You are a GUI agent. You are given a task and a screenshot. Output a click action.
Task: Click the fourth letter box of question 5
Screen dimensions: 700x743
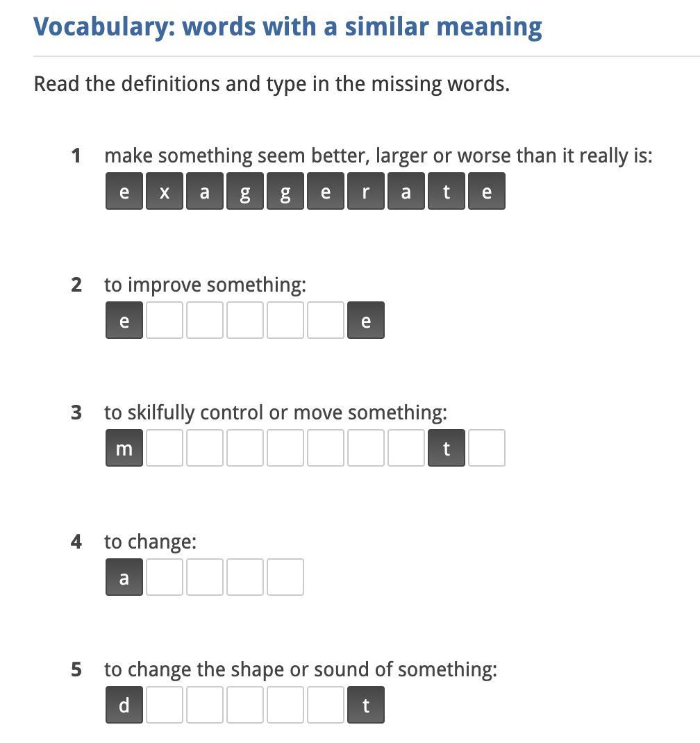coord(245,705)
